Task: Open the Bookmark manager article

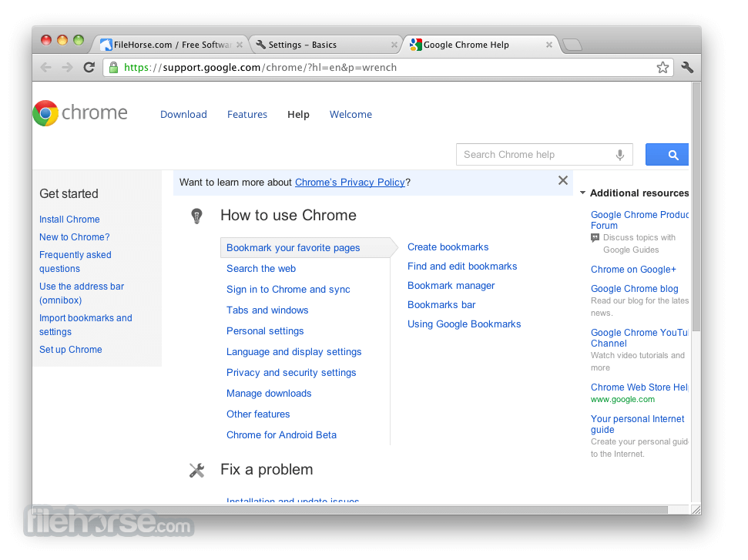Action: (451, 286)
